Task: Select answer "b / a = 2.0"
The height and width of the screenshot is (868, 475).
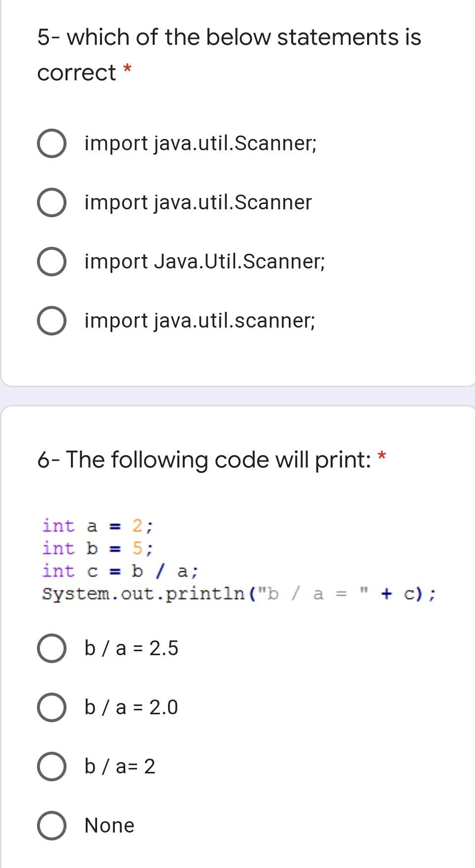Action: point(51,707)
